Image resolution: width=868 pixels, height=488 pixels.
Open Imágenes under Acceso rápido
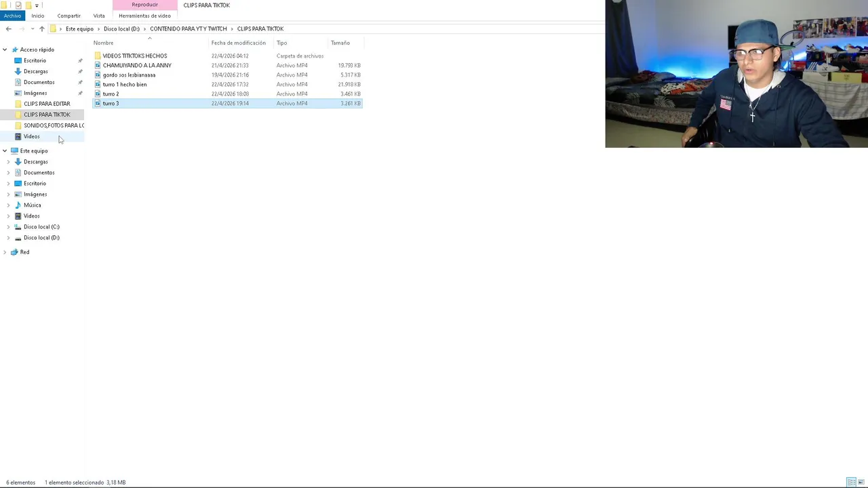35,93
